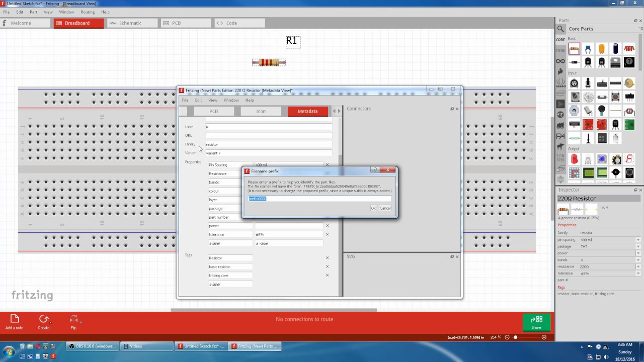
Task: Click the zoom out minus button
Action: pos(507,337)
